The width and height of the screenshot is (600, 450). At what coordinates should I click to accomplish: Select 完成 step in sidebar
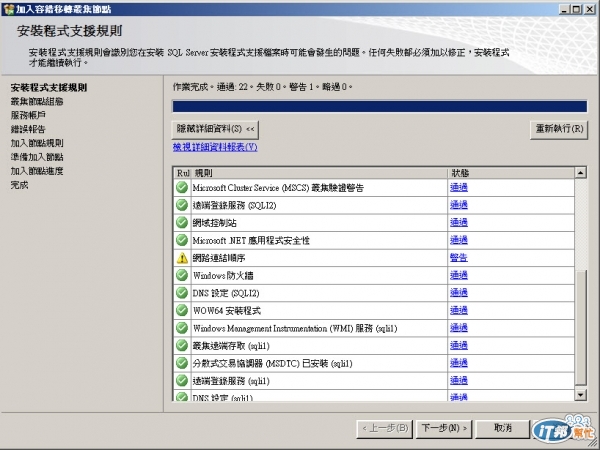(19, 185)
